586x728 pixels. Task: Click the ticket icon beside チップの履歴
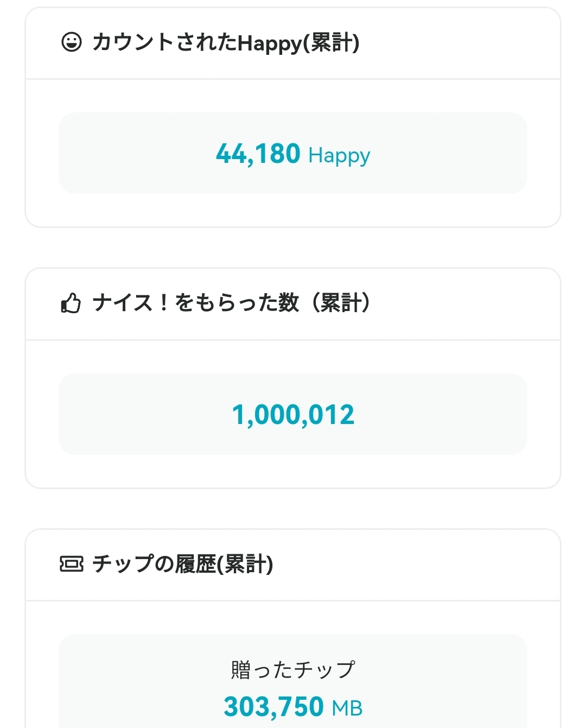[x=71, y=564]
